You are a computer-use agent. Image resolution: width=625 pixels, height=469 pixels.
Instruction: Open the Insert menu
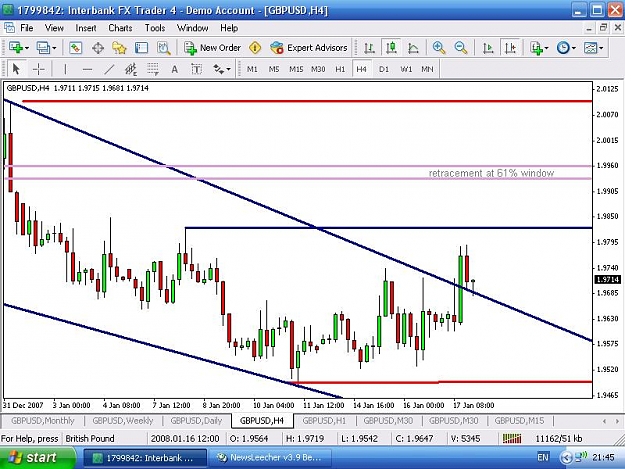86,28
